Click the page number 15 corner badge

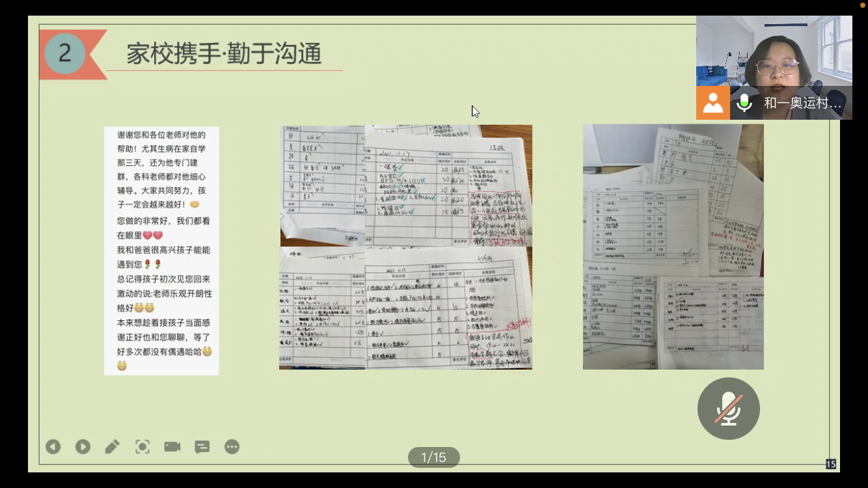[x=831, y=464]
